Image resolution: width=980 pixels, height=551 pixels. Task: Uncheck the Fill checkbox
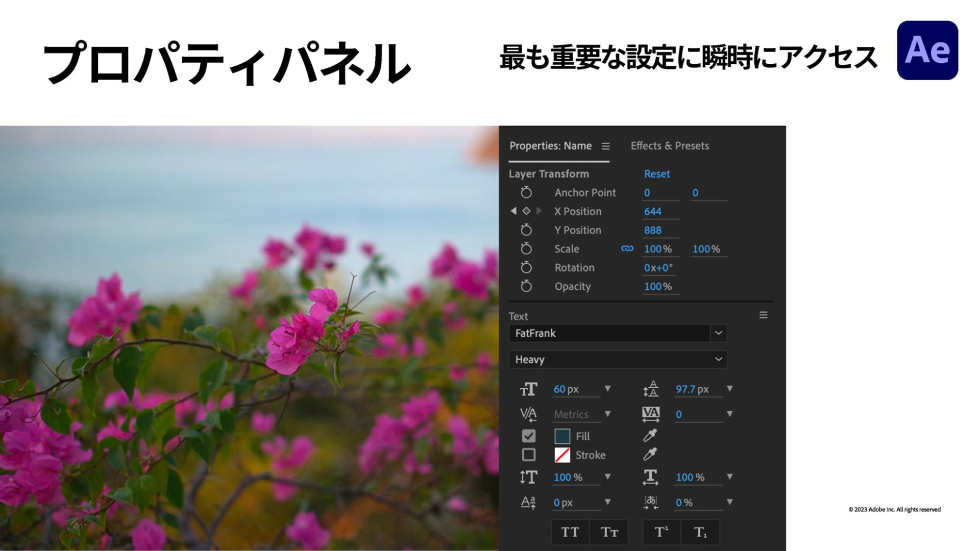coord(529,436)
